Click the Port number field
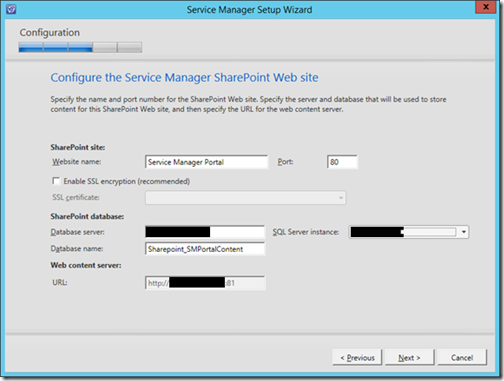This screenshot has height=381, width=504. point(342,162)
